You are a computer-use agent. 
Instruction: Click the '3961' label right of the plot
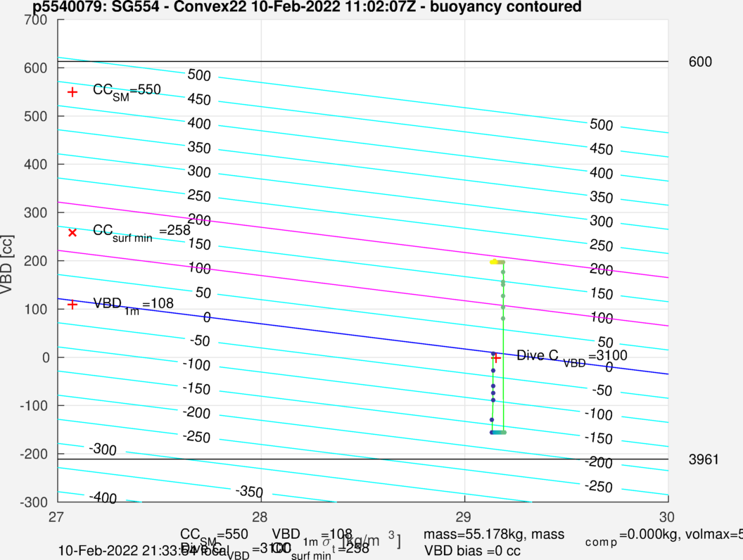(704, 459)
